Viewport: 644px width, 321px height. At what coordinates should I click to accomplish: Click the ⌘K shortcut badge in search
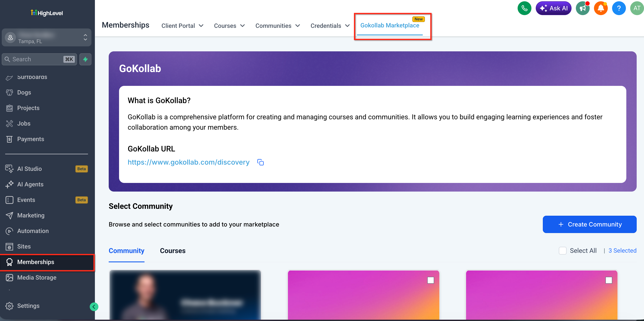click(69, 59)
